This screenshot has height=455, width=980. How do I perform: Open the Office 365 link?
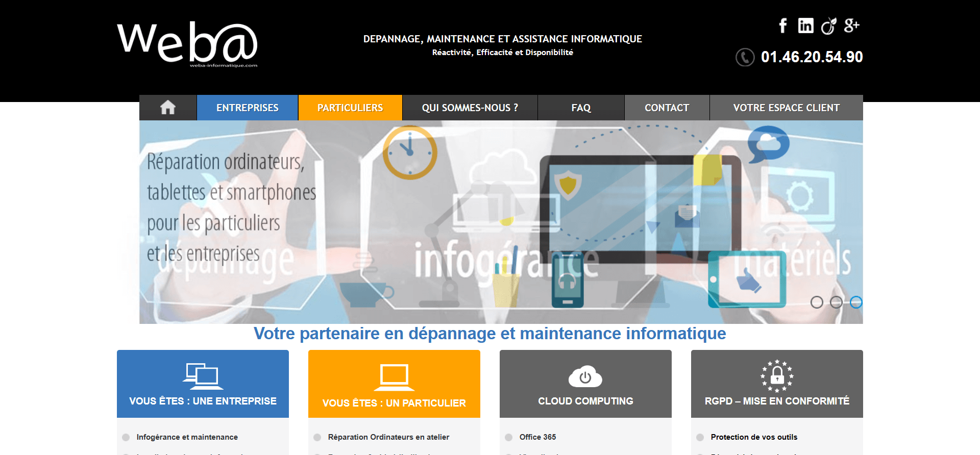pyautogui.click(x=537, y=437)
